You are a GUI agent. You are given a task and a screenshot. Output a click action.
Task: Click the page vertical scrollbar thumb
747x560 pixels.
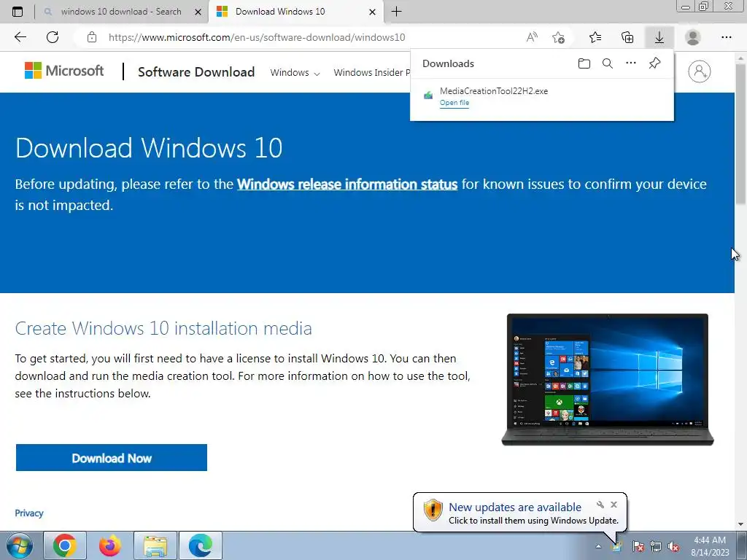pyautogui.click(x=740, y=134)
